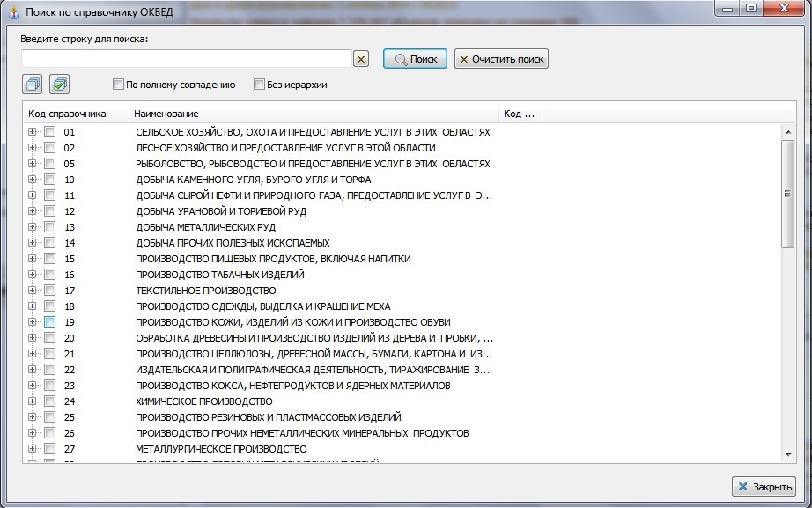Check the box for code 01
812x508 pixels.
[50, 132]
